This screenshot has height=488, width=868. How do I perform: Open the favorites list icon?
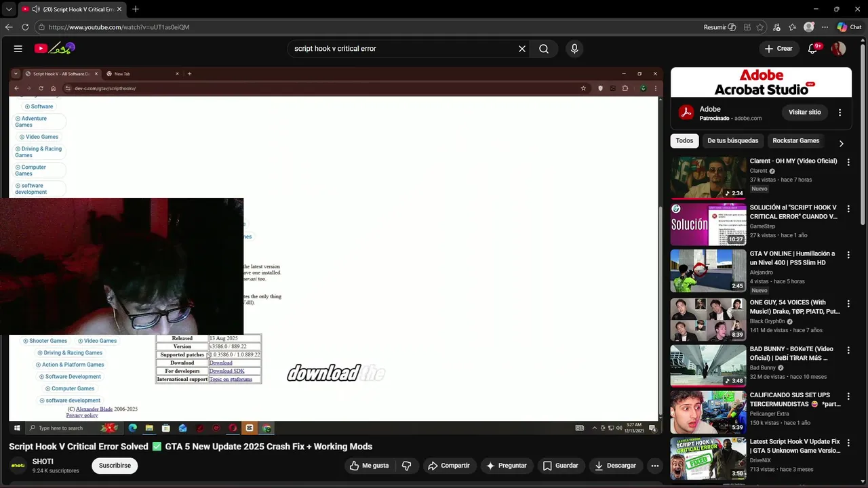[793, 27]
